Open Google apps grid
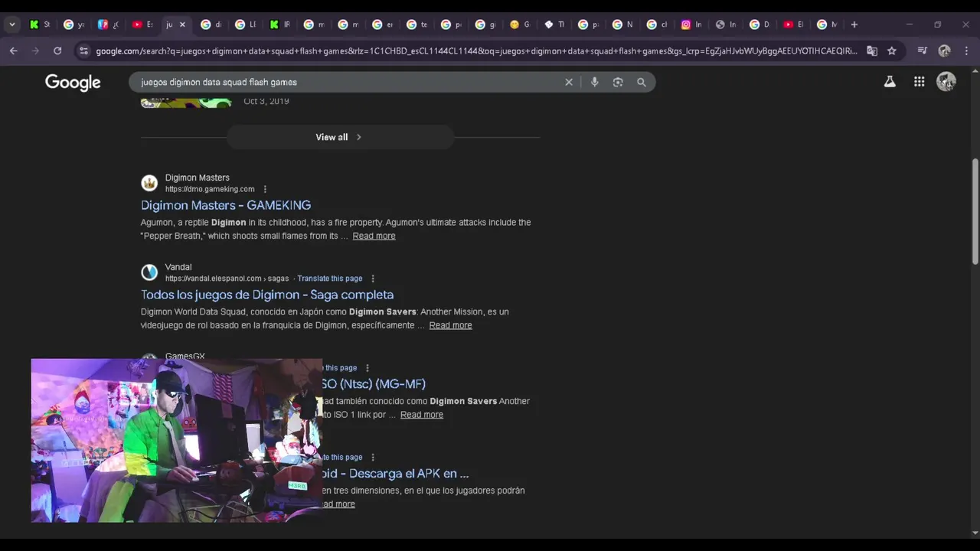Screen dimensions: 980x551 coord(919,82)
